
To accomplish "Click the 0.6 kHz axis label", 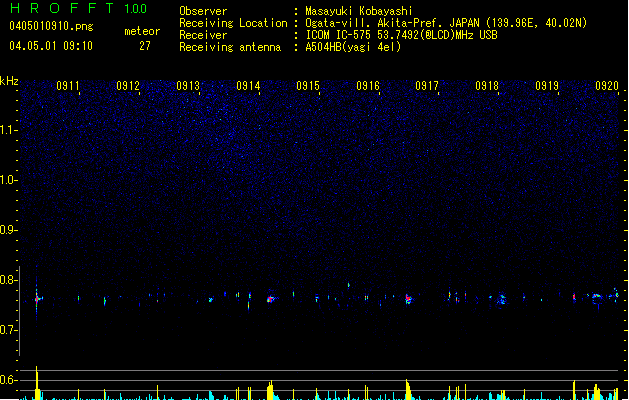I will point(8,380).
